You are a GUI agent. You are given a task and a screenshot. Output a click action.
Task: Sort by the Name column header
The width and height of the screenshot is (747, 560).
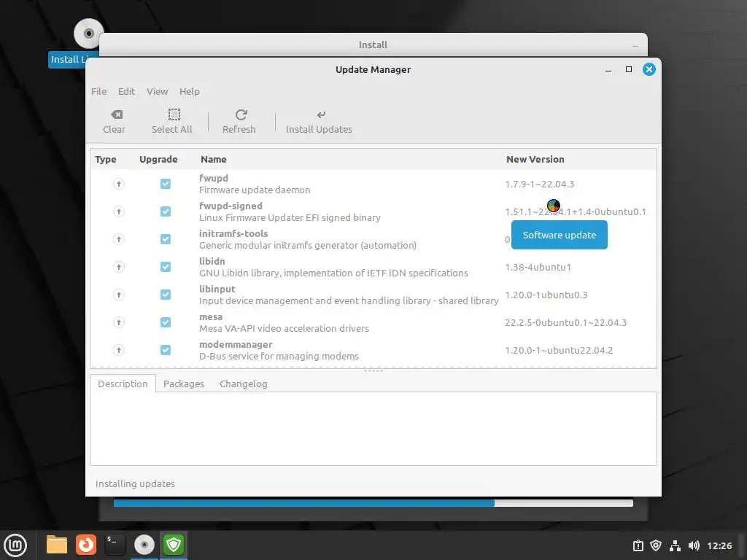(214, 160)
